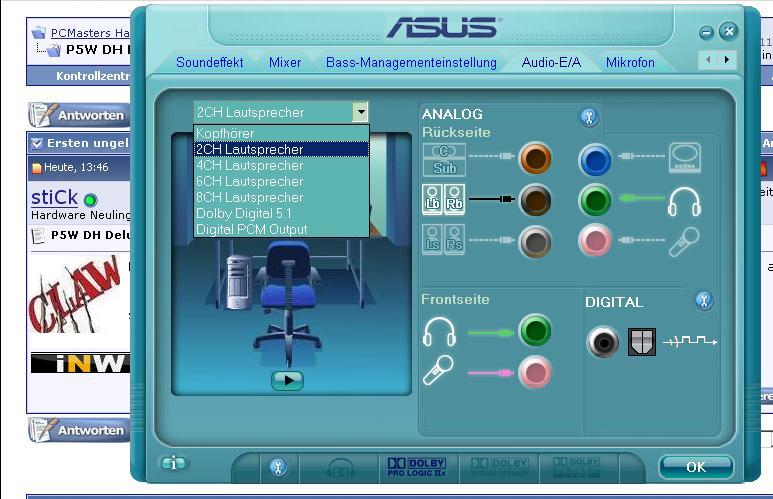Click lower Antworten button in forum
Image resolution: width=773 pixels, height=499 pixels.
pos(79,430)
